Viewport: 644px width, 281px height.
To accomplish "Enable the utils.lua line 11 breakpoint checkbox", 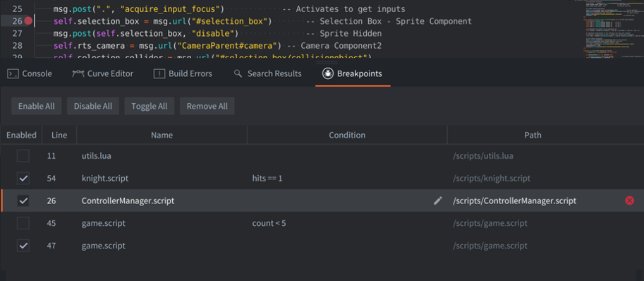I will coord(23,156).
